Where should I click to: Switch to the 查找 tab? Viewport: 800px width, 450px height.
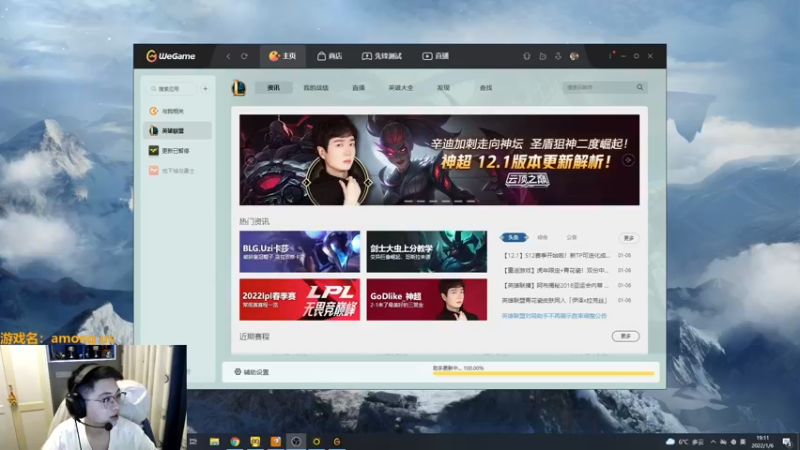pyautogui.click(x=486, y=88)
